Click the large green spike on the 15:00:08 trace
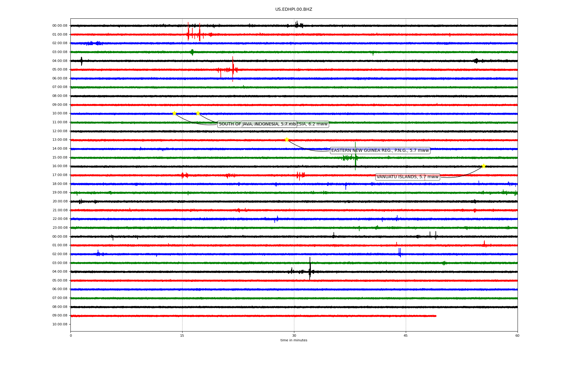This screenshot has height=368, width=588. click(355, 156)
